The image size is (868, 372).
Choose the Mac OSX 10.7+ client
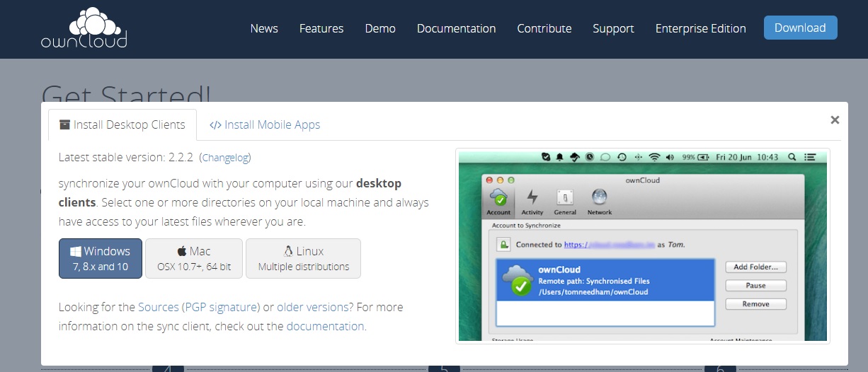194,258
